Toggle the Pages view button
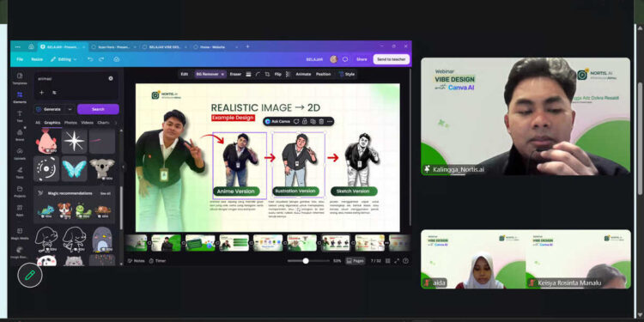 [x=355, y=261]
